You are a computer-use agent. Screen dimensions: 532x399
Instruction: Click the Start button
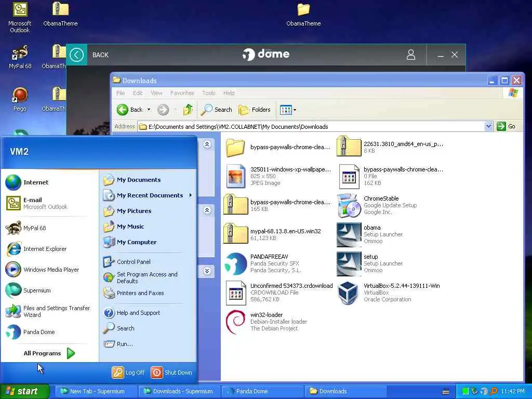[24, 391]
